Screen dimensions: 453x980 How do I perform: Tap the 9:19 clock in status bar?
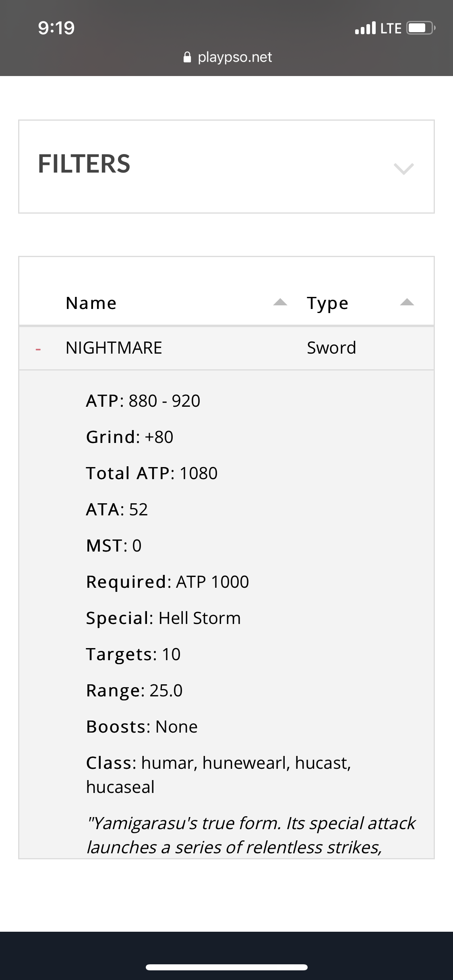coord(56,28)
